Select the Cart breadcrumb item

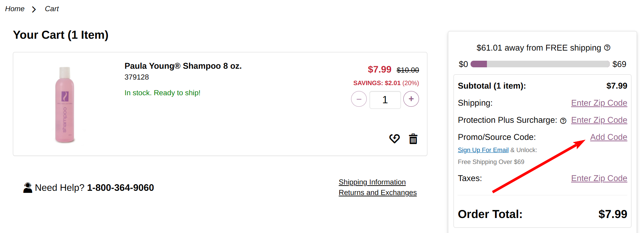[x=52, y=9]
